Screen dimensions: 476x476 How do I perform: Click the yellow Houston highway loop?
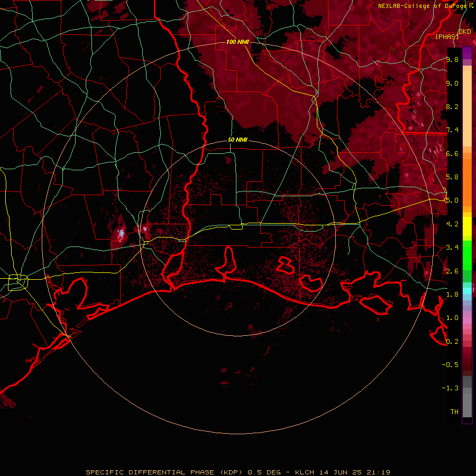coord(18,282)
